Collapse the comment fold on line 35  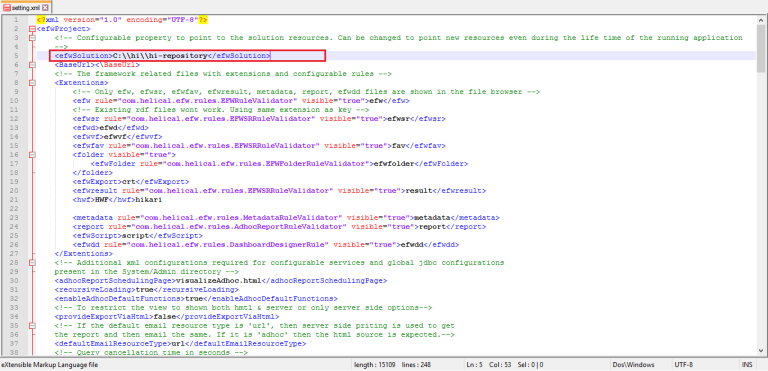32,325
